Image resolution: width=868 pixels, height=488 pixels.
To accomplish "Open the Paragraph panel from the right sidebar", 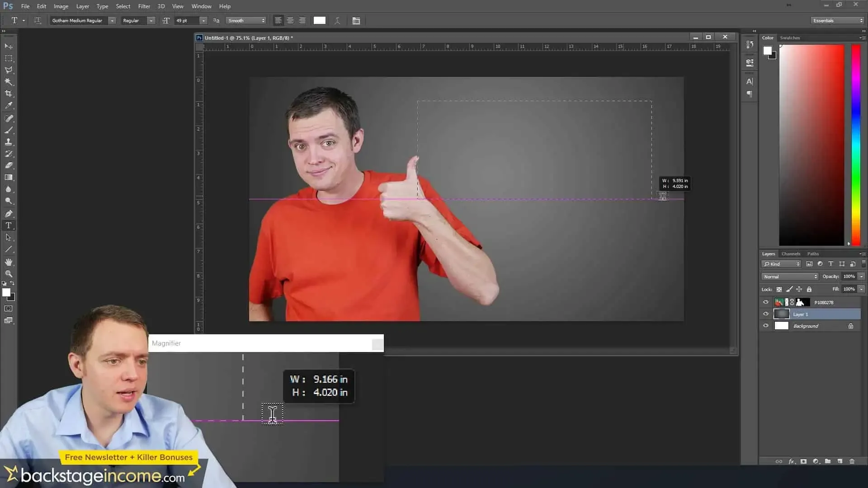I will pos(749,94).
